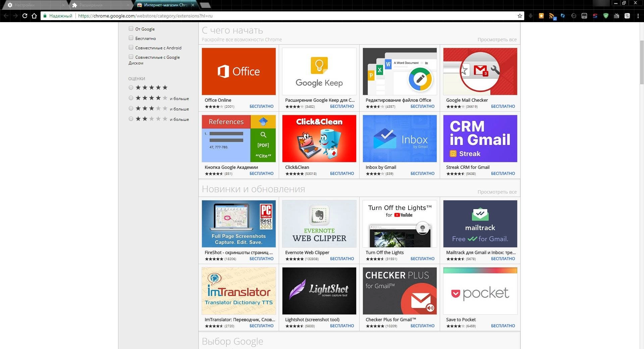Click the red-blue S extension icon
Screen dimensions: 644x349
595,16
